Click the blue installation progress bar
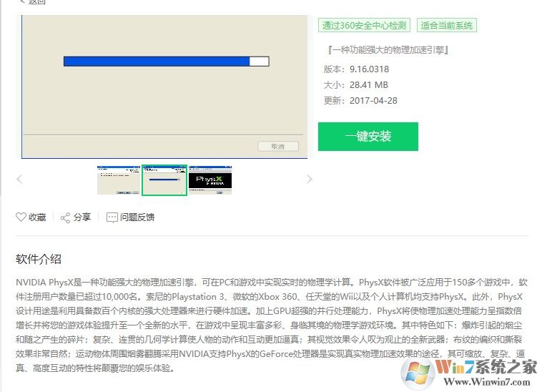Image resolution: width=542 pixels, height=392 pixels. pyautogui.click(x=167, y=62)
